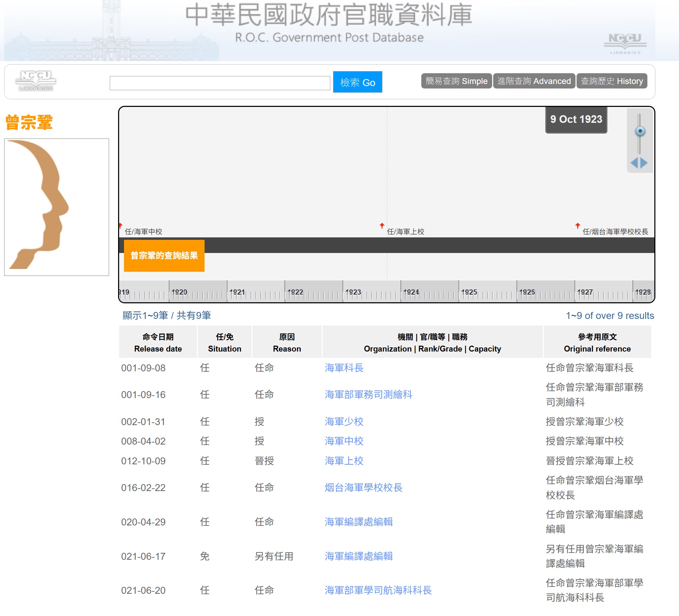Screen dimensions: 679x616
Task: Click the NCCU Libraries logo beside search box
Action: (x=36, y=81)
